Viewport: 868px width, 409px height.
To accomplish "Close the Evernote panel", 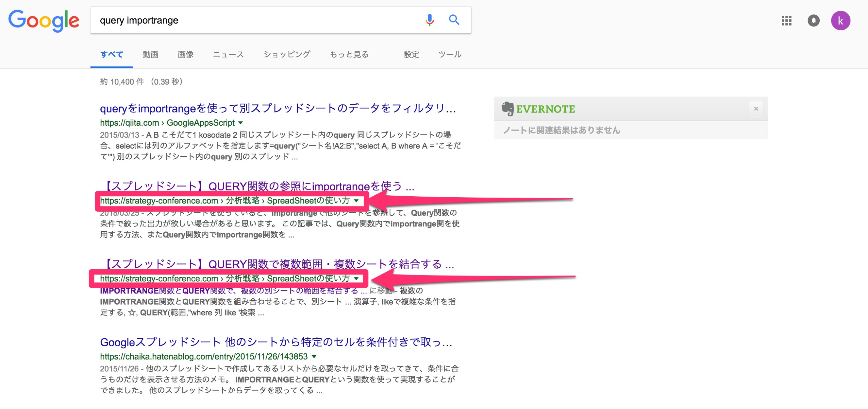I will pos(756,109).
